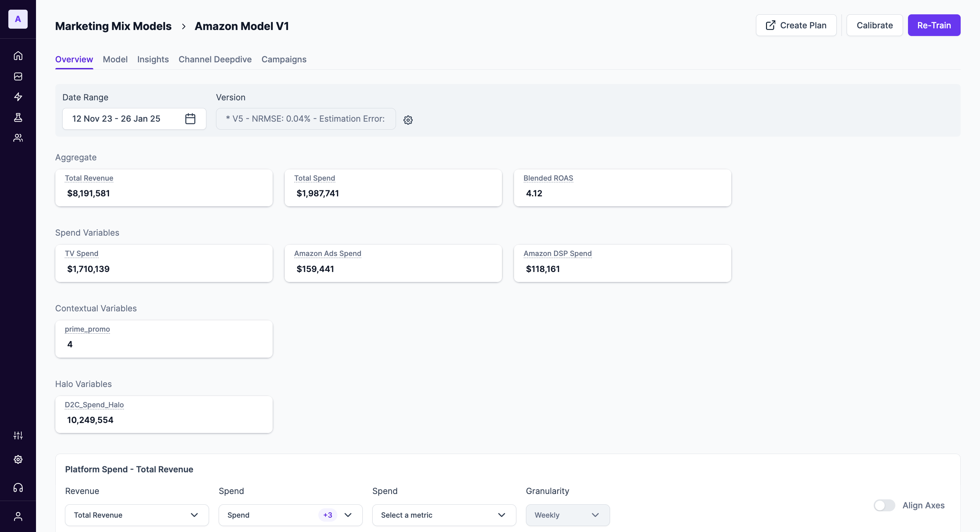Go to Marketing Mix Models breadcrumb

[113, 26]
